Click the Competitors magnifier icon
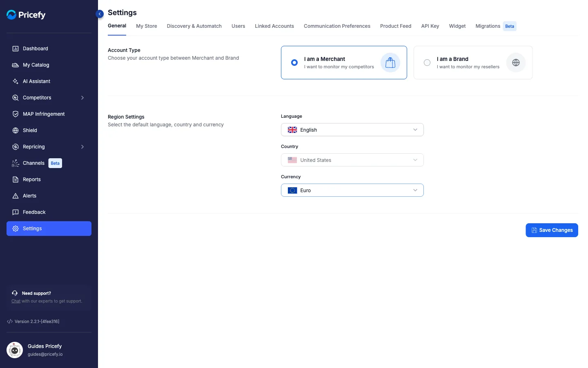Screen dimensions: 588x368 (16, 98)
